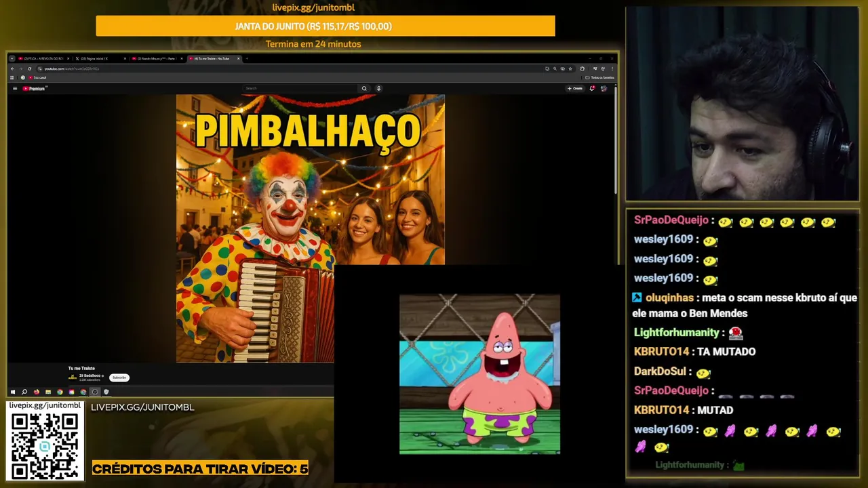Open the shield icon in the taskbar
The image size is (868, 488).
tap(106, 392)
